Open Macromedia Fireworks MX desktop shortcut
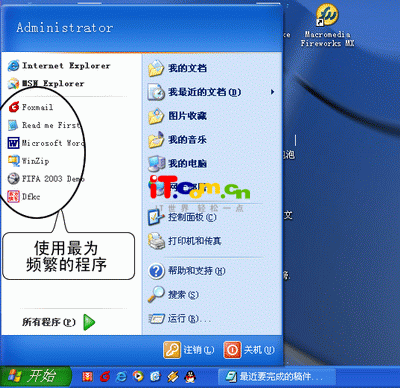Viewport: 400px width, 388px height. 327,25
